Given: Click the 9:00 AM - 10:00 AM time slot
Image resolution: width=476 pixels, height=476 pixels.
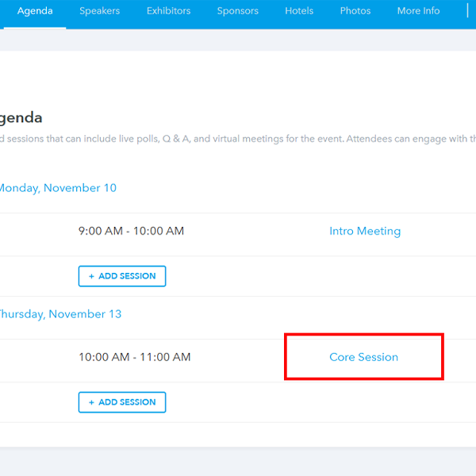Looking at the screenshot, I should [x=131, y=231].
